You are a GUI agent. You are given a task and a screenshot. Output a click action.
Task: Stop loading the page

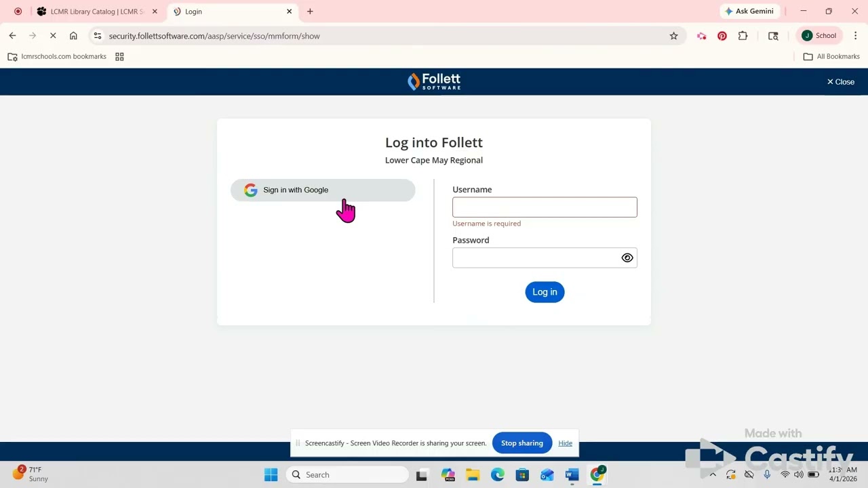pyautogui.click(x=53, y=36)
